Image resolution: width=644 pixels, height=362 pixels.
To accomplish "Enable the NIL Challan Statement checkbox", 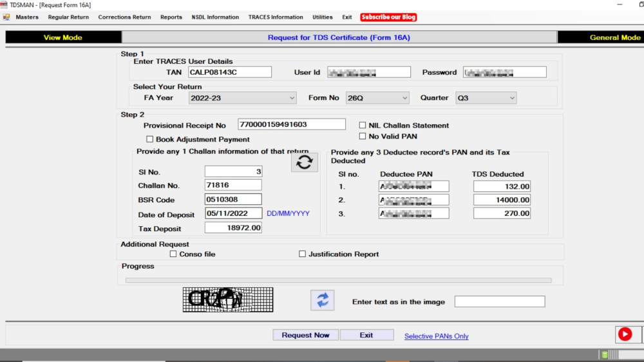I will coord(363,126).
